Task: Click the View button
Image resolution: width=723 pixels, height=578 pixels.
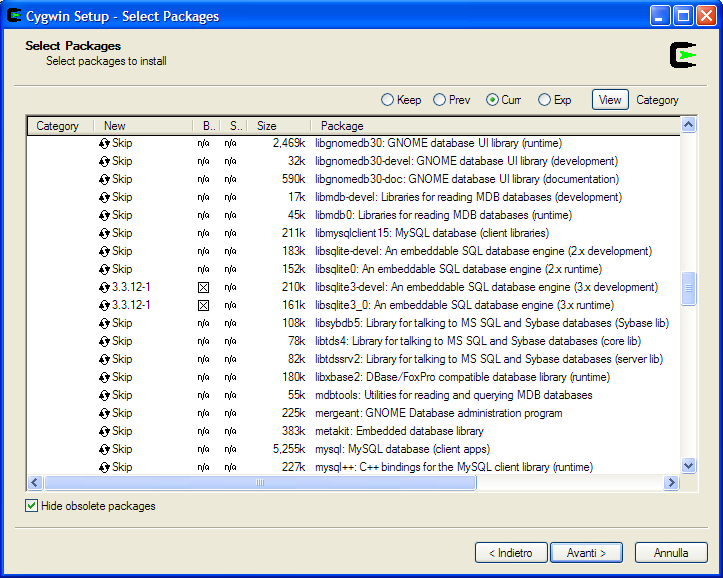Action: (x=610, y=100)
